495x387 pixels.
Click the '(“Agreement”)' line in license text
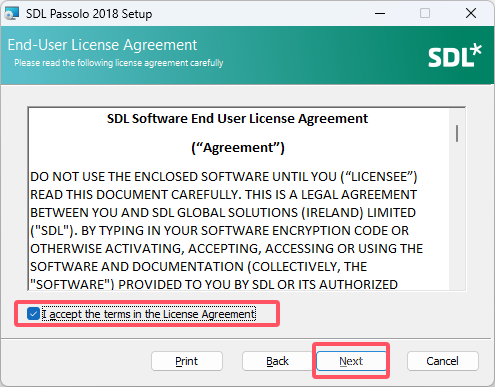pyautogui.click(x=238, y=148)
